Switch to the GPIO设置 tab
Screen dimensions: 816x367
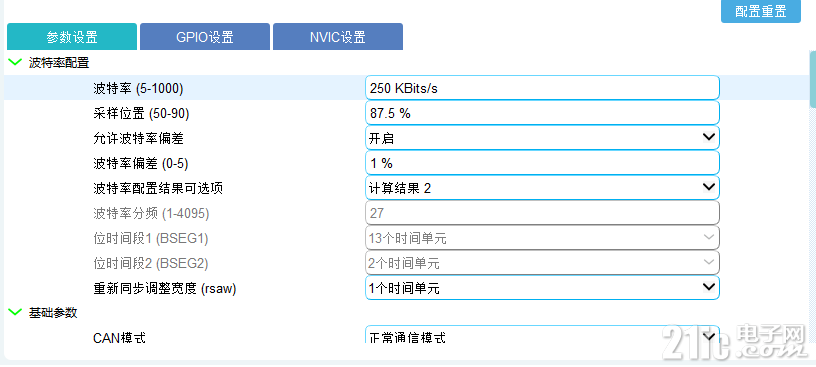click(205, 37)
